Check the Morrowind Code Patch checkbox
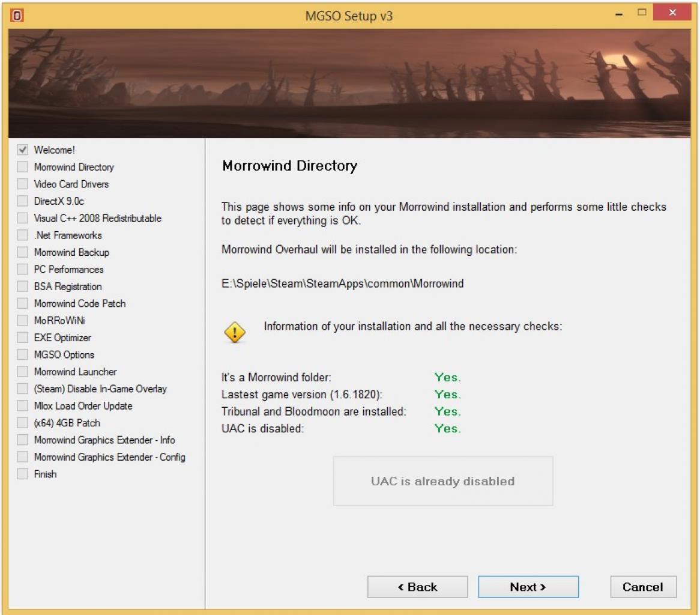The image size is (700, 615). 22,303
